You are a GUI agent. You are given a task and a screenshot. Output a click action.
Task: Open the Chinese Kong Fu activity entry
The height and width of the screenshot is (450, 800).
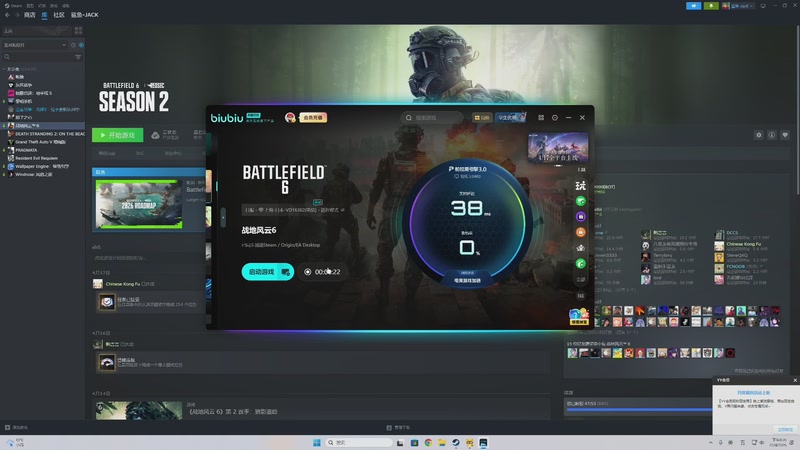[122, 284]
